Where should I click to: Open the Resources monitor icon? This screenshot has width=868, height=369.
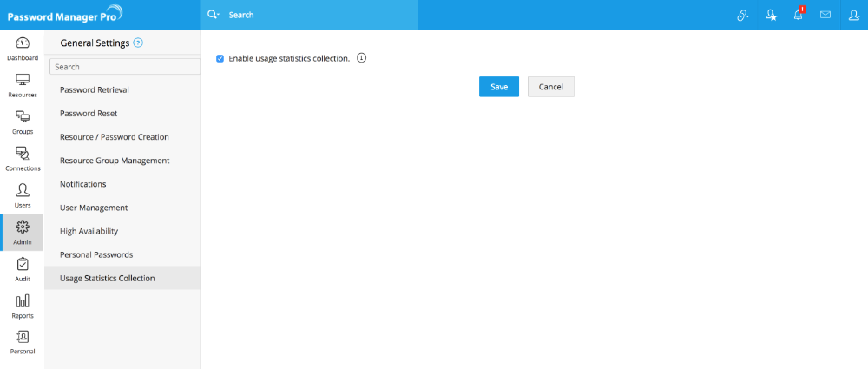click(23, 81)
